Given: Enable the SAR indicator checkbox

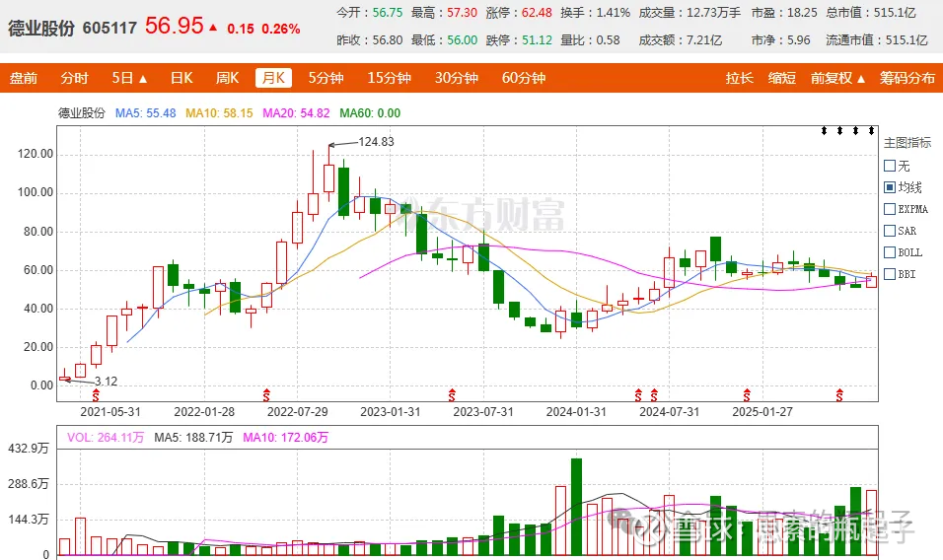Looking at the screenshot, I should [890, 231].
